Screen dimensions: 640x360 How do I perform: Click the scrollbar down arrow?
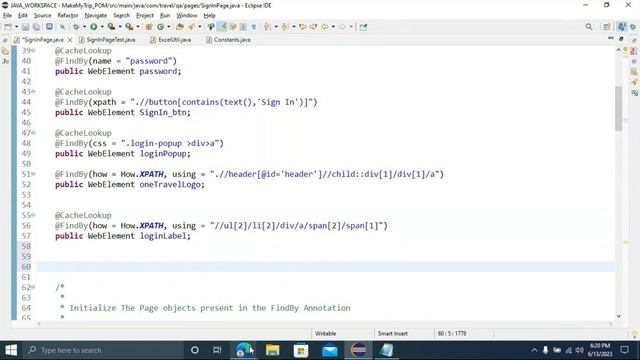click(x=619, y=316)
